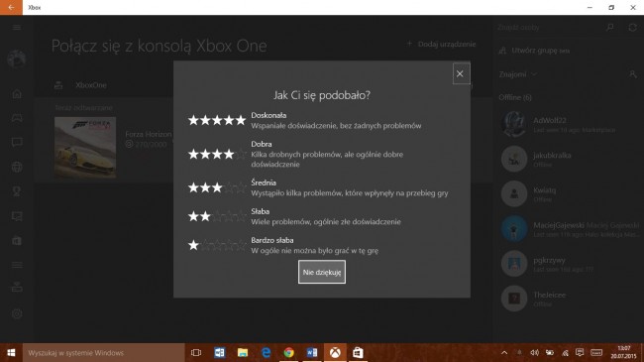Expand the Znajomi dropdown
Viewport: 644px width, 362px height.
[518, 74]
